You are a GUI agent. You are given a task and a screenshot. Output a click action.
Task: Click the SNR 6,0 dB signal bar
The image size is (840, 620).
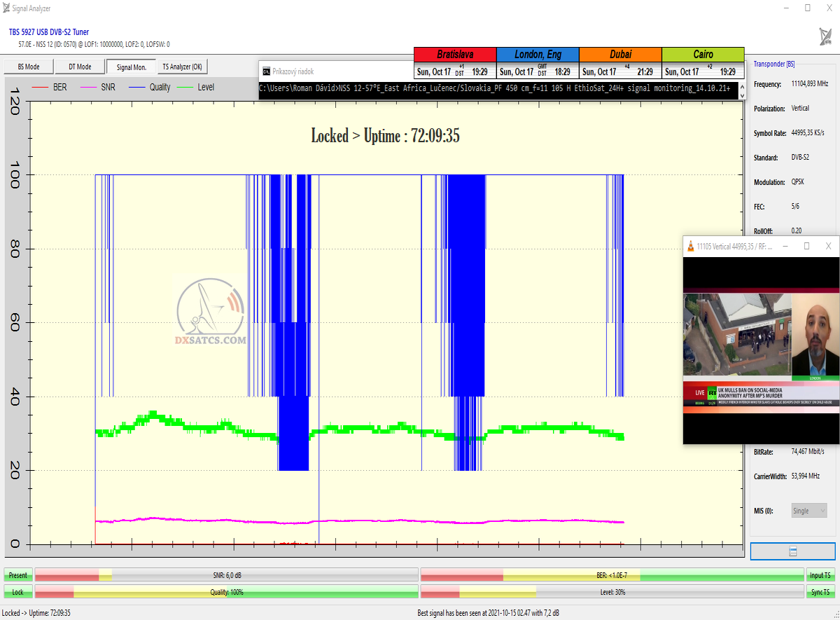[227, 575]
